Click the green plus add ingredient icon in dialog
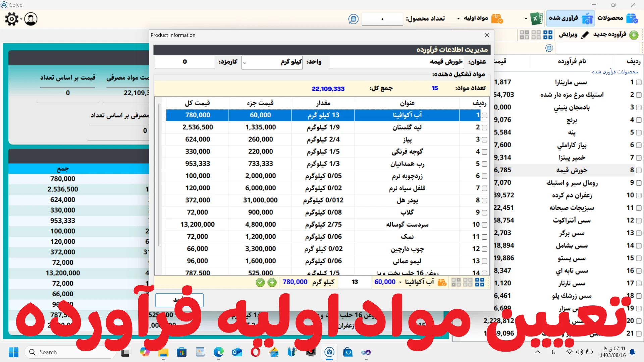Image resolution: width=644 pixels, height=362 pixels. 272,283
